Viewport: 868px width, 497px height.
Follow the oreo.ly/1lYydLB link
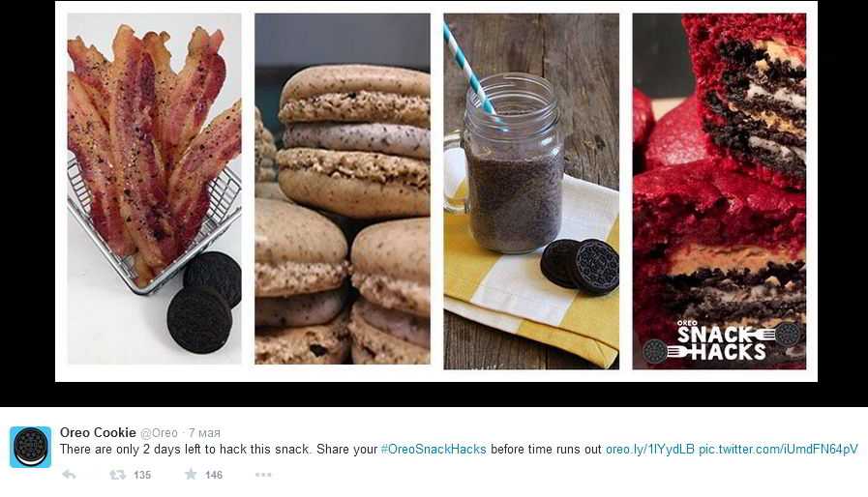click(650, 450)
